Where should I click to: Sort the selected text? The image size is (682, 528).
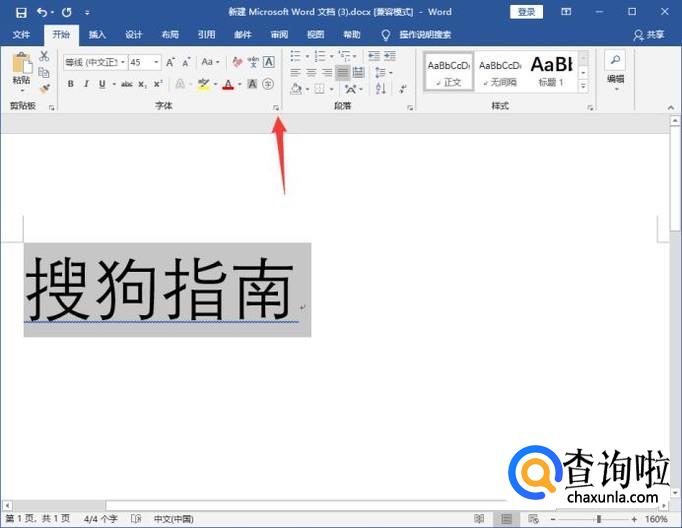point(381,89)
